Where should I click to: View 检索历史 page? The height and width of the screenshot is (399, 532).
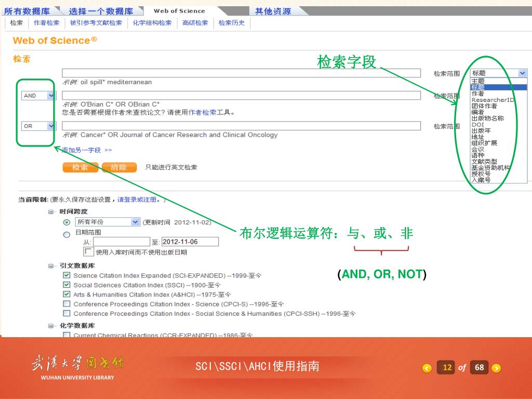coord(231,23)
